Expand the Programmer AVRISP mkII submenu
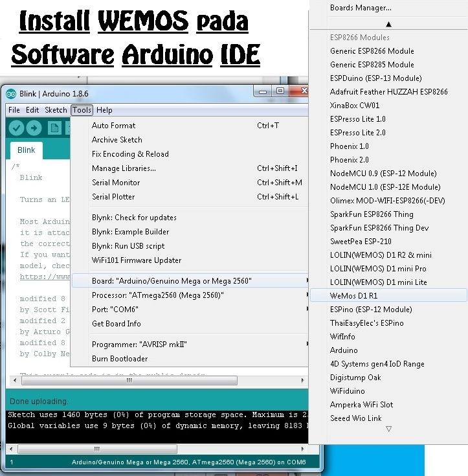This screenshot has width=468, height=476. point(190,345)
